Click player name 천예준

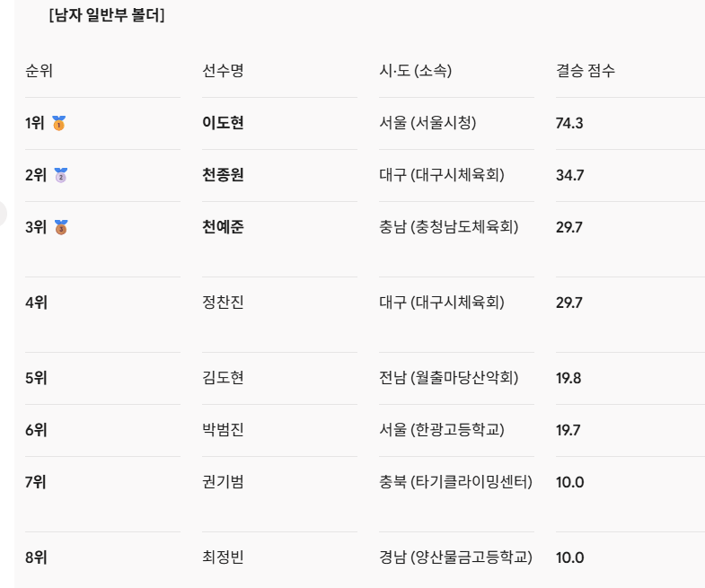pyautogui.click(x=223, y=227)
